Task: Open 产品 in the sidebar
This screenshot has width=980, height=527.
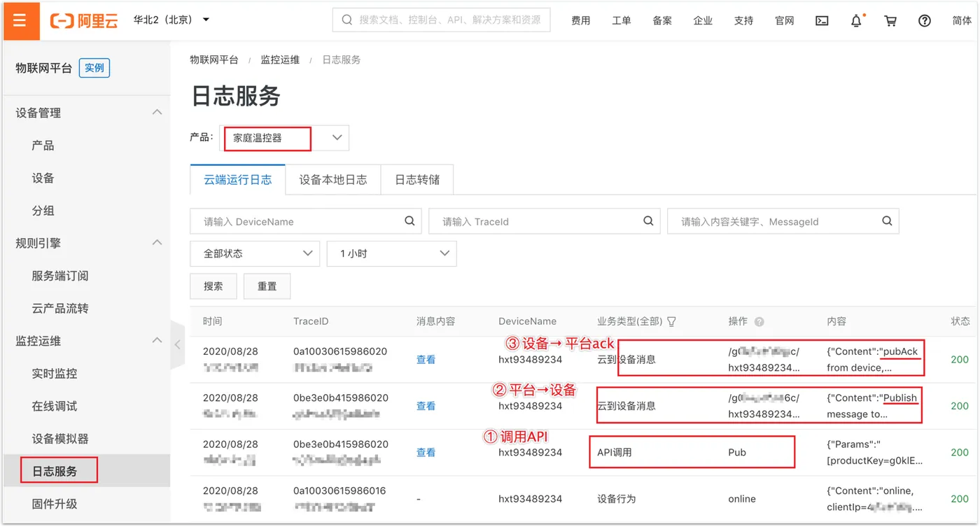Action: (x=43, y=146)
